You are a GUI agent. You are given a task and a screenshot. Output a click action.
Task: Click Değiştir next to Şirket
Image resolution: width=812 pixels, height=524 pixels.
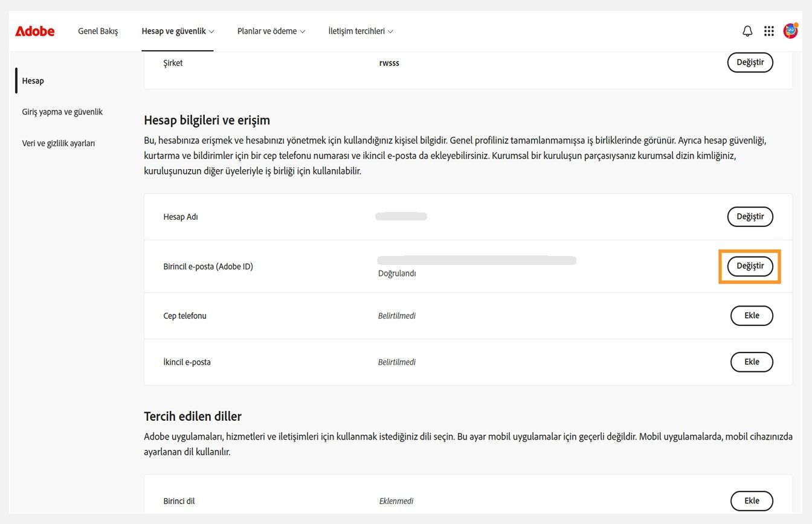coord(750,62)
